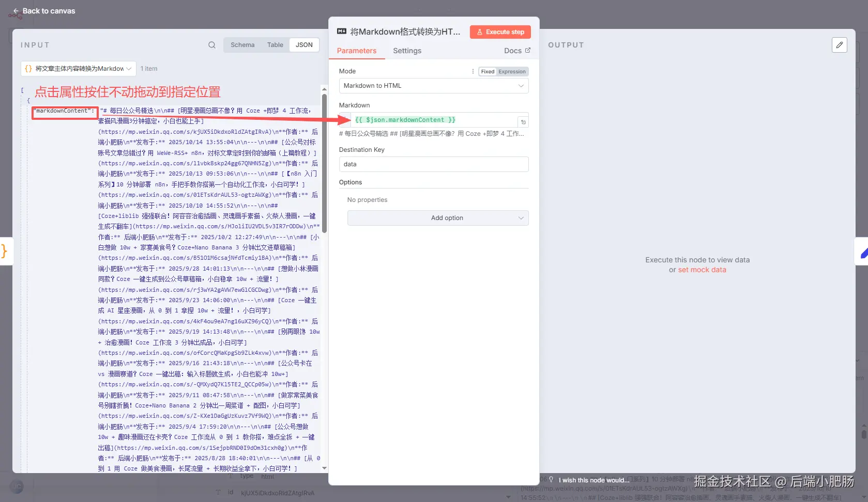Viewport: 868px width, 502px height.
Task: Click the Markdown preview text below expression
Action: [432, 134]
